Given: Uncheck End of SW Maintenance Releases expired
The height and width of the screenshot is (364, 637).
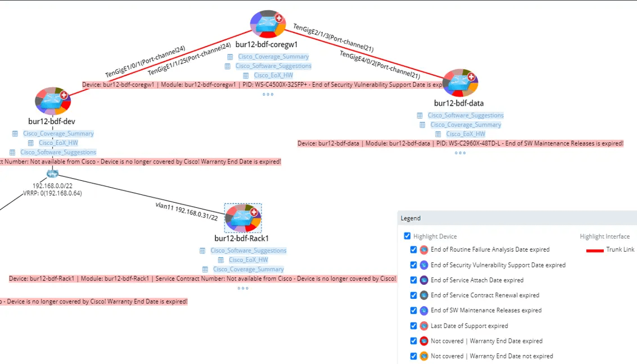Looking at the screenshot, I should point(413,310).
